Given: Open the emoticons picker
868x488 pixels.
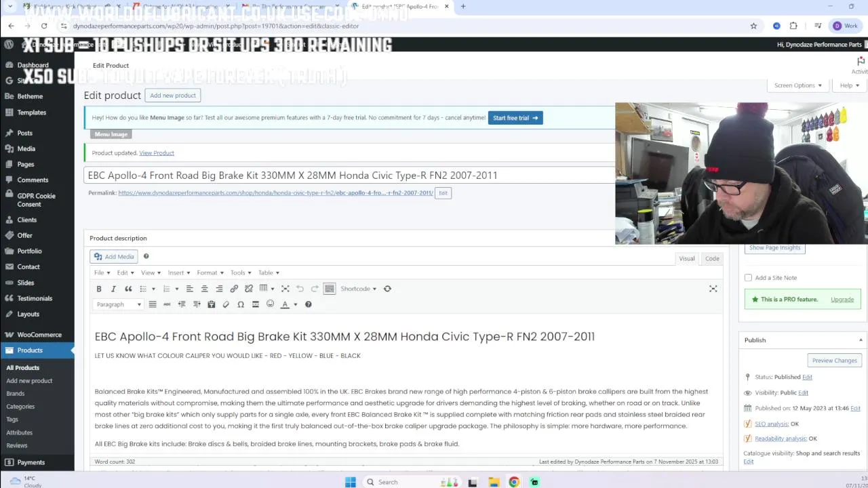Looking at the screenshot, I should click(270, 304).
